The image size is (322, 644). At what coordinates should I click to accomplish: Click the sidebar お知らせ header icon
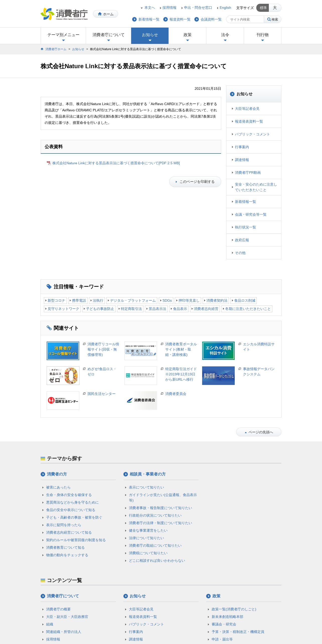click(x=232, y=94)
